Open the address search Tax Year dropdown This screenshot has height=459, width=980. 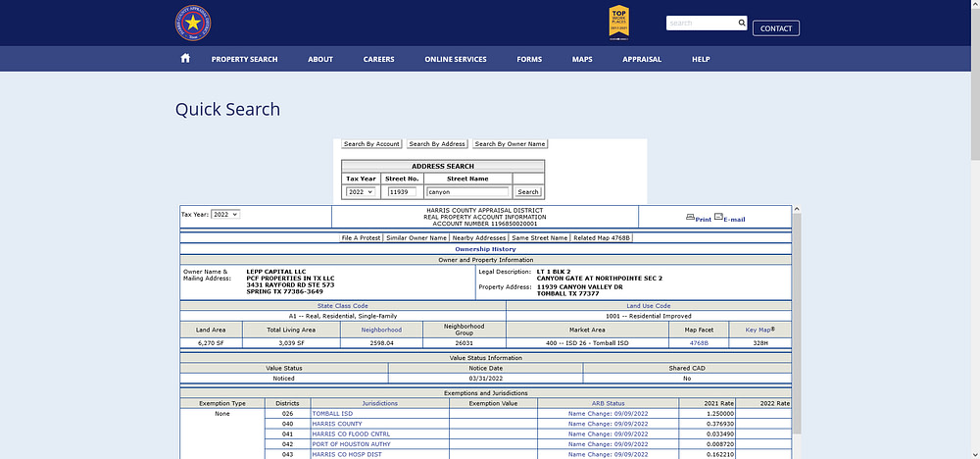(360, 192)
